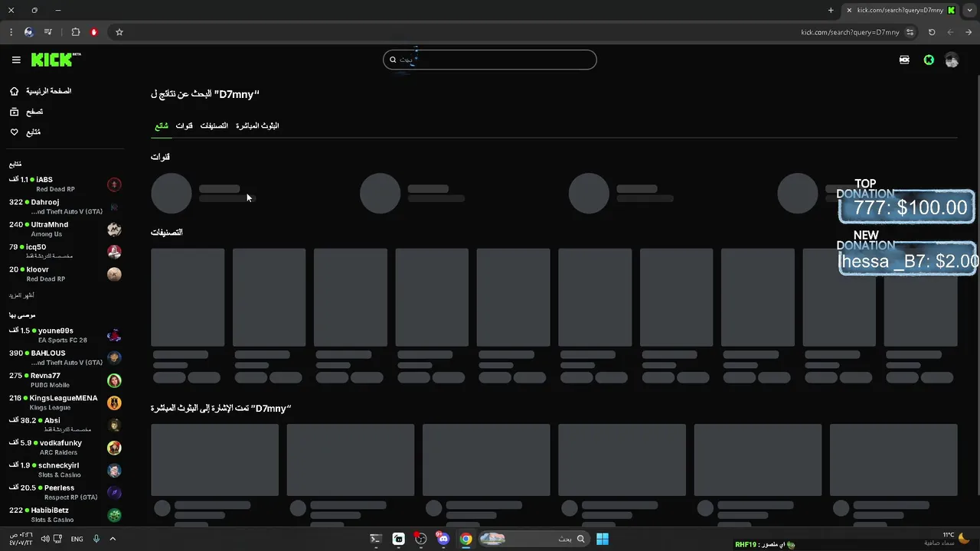Click the site settings icon in the address bar
The image size is (980, 551).
click(910, 32)
